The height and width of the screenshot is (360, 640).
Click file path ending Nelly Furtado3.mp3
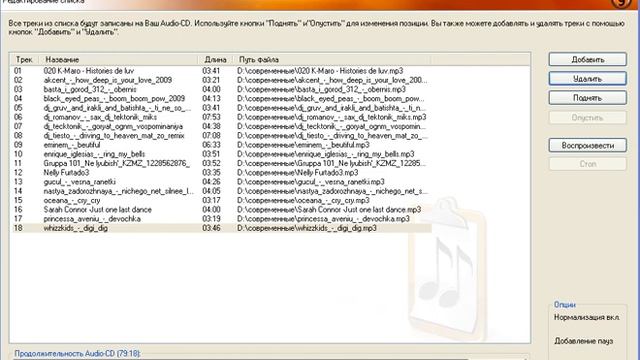tap(298, 172)
